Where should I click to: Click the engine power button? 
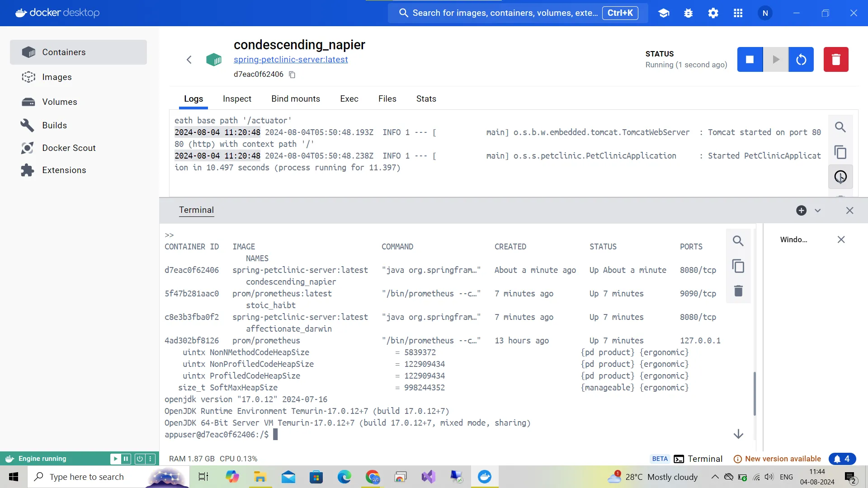click(140, 459)
